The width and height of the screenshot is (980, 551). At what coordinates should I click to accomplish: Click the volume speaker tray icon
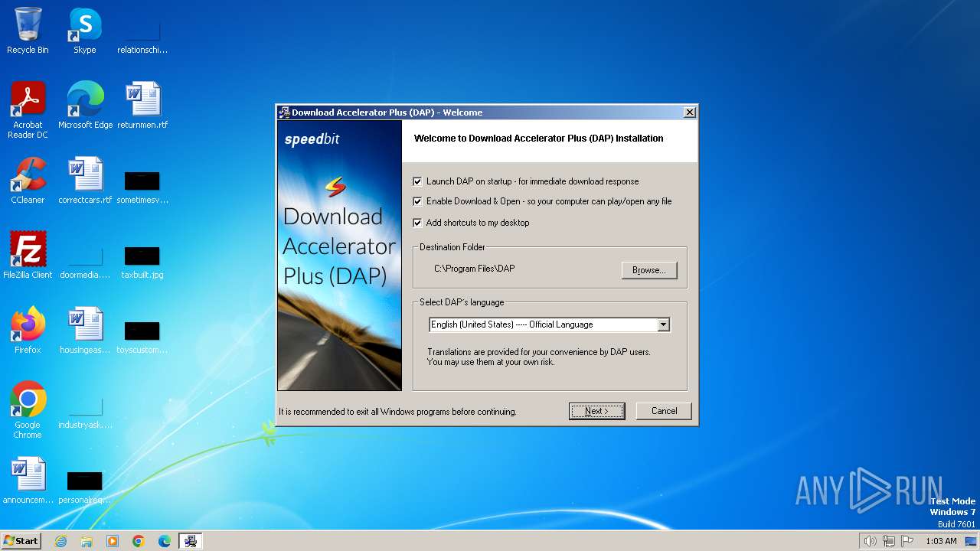[870, 541]
